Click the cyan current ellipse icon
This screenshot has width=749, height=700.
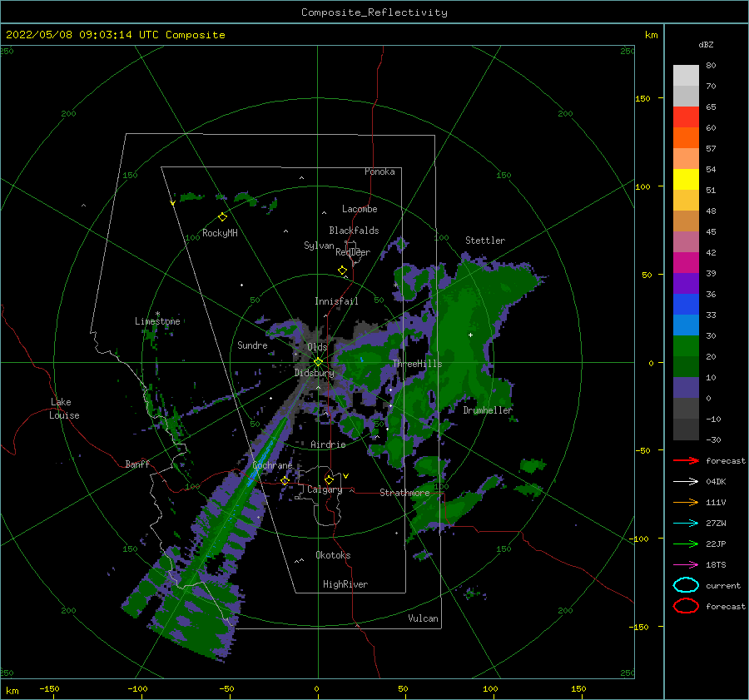point(686,585)
